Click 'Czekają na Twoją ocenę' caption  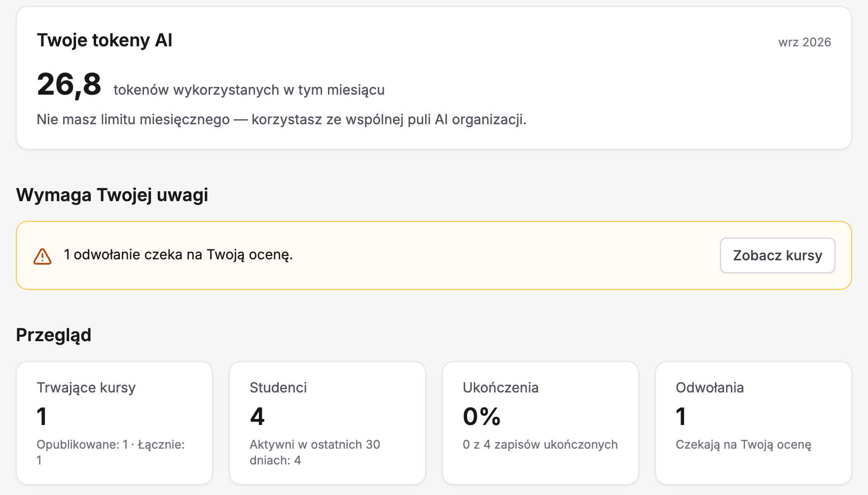coord(743,445)
